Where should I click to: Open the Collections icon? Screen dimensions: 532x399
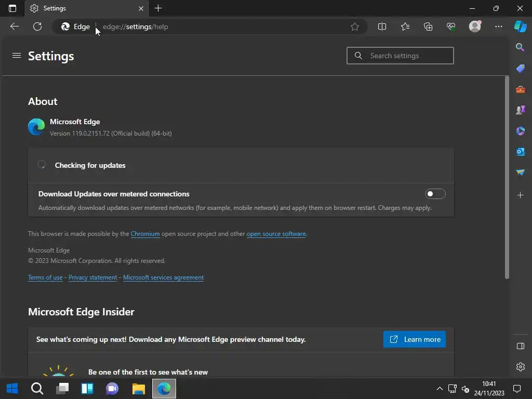pyautogui.click(x=428, y=26)
